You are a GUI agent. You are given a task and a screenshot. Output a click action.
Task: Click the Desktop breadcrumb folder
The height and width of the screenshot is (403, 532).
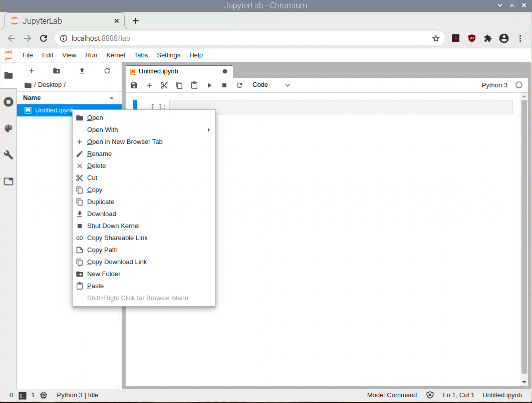(50, 85)
